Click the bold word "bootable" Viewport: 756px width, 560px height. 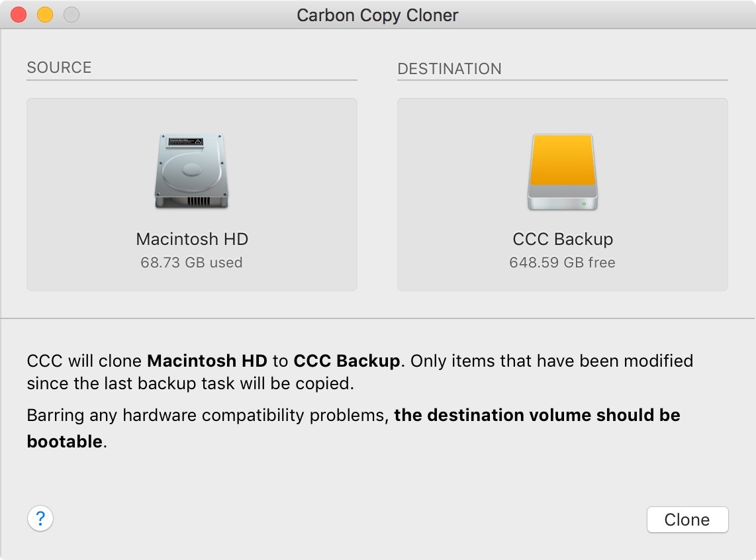(65, 442)
